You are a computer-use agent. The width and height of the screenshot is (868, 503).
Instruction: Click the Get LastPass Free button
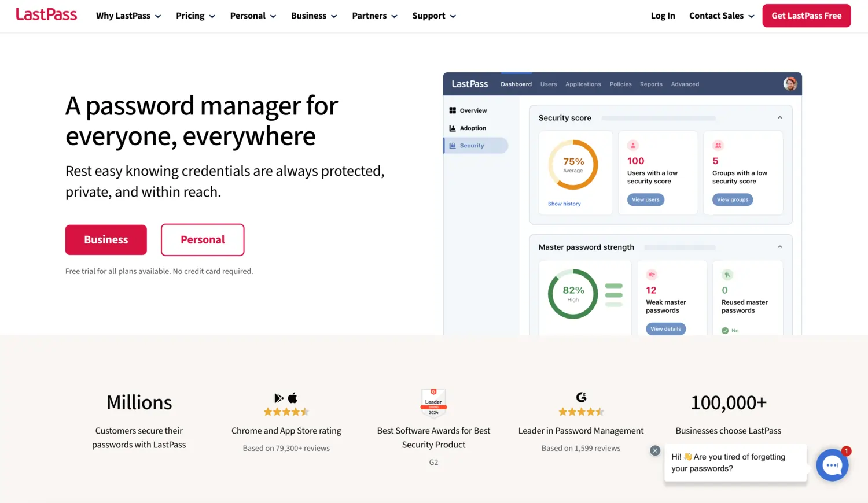pyautogui.click(x=807, y=16)
